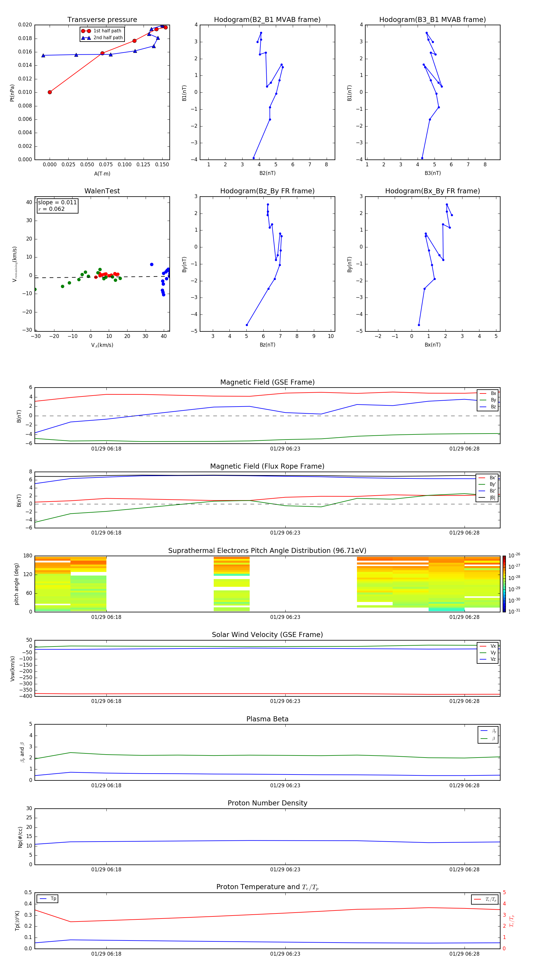Click the 'r = 0.062' annotation
This screenshot has width=535, height=980.
(51, 209)
